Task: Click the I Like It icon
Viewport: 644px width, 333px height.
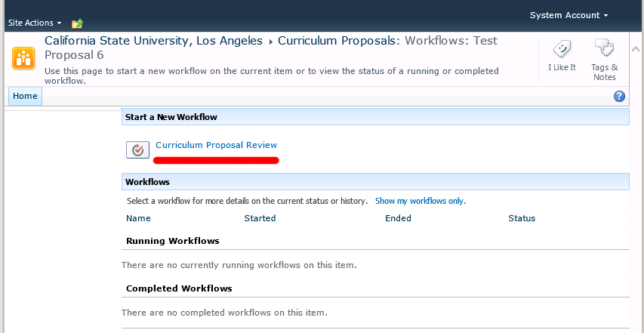Action: [x=562, y=50]
